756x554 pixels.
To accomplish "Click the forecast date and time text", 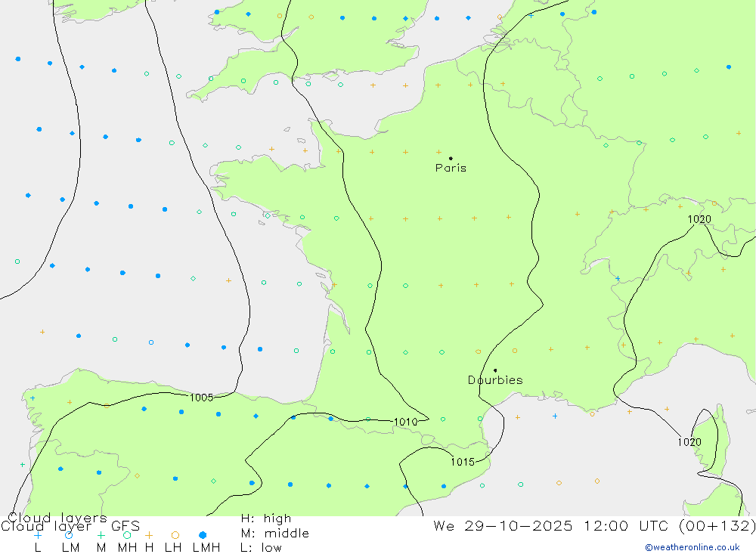I will [x=594, y=525].
